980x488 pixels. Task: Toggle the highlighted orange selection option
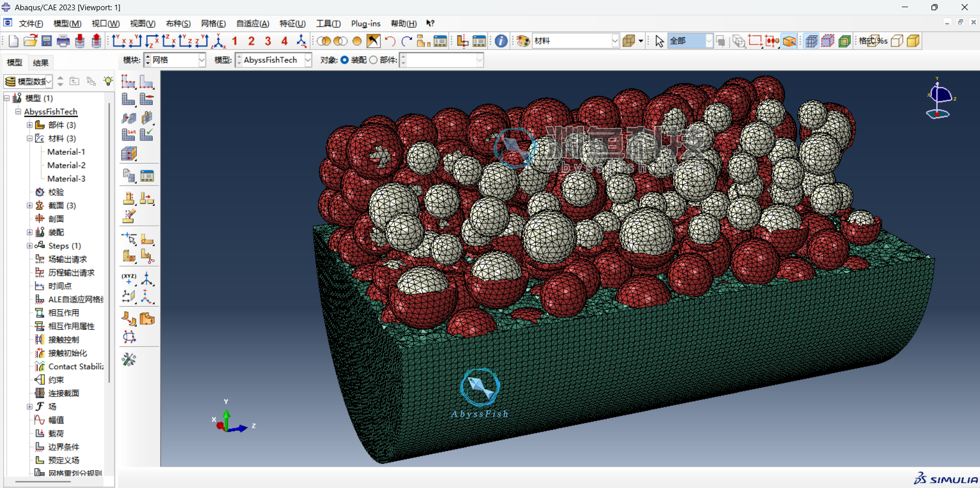(789, 41)
